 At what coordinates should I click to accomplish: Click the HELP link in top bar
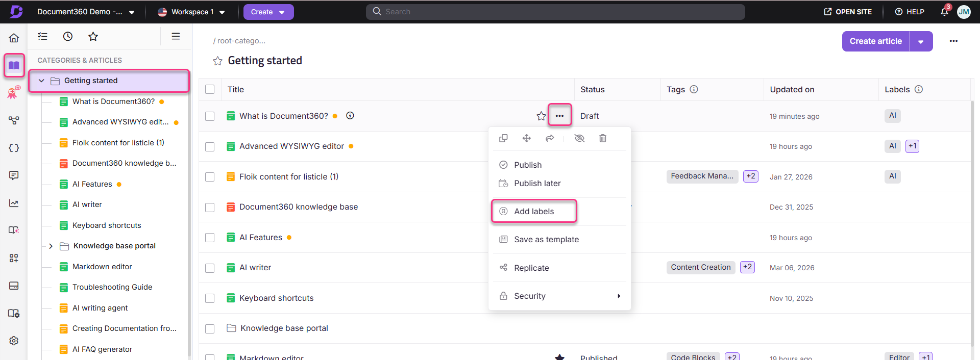[910, 12]
